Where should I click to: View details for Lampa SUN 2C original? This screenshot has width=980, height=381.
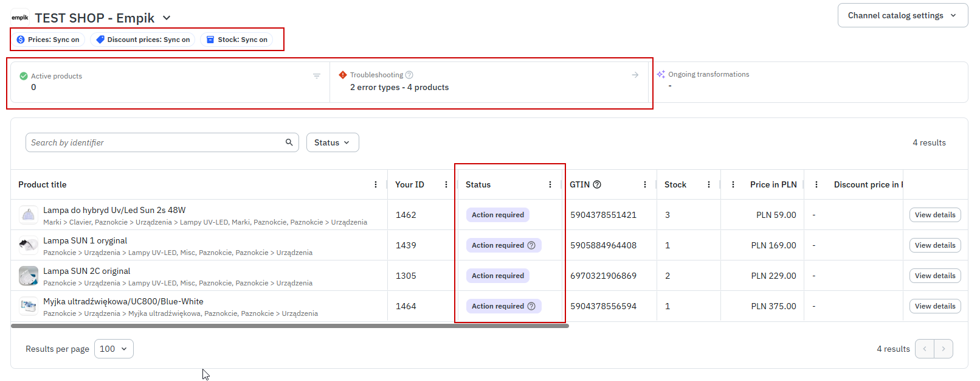pyautogui.click(x=934, y=276)
